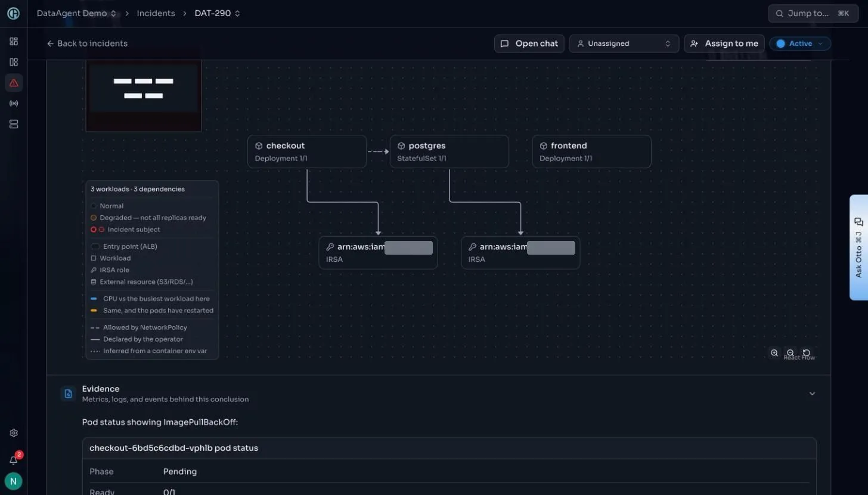Click the Evidence section document icon
This screenshot has height=495, width=868.
(x=68, y=394)
